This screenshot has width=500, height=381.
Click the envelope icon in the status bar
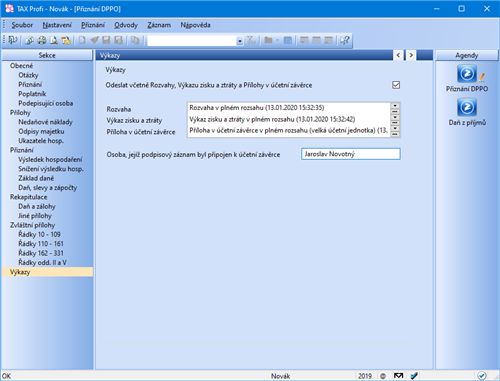click(398, 376)
